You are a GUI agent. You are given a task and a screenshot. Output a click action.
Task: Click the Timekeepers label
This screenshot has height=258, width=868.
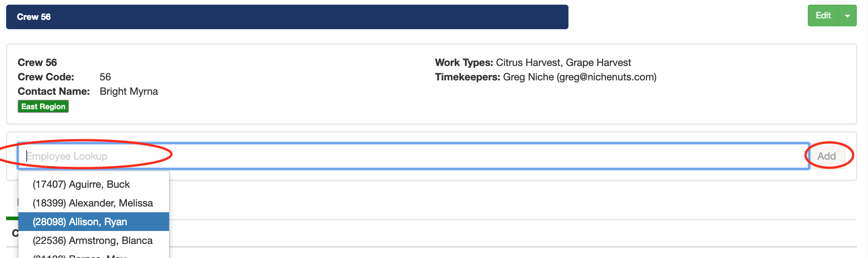pos(468,77)
